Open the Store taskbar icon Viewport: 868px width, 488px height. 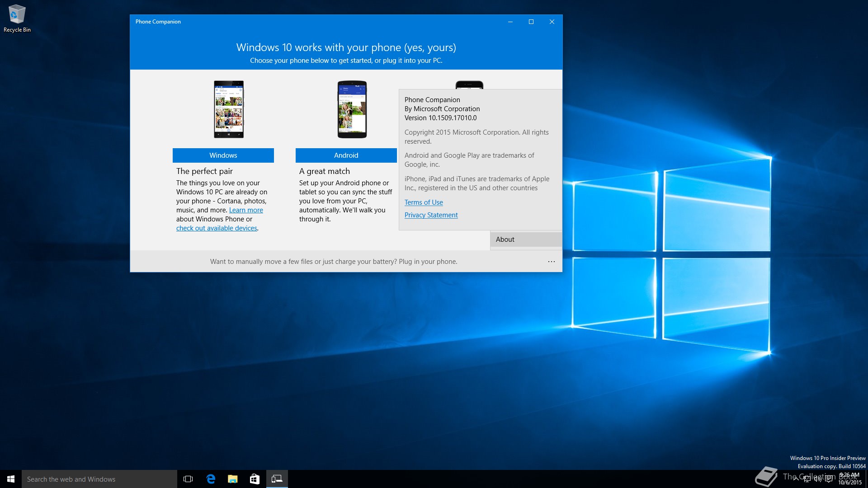255,479
